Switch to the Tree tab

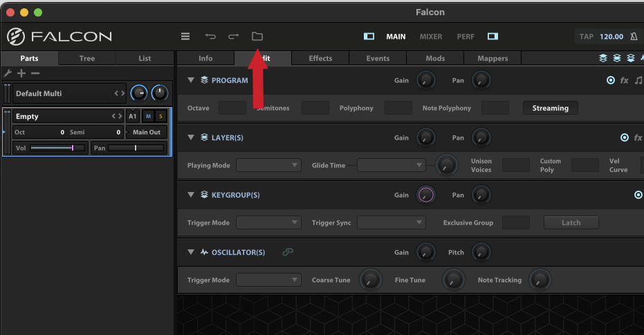pos(87,58)
